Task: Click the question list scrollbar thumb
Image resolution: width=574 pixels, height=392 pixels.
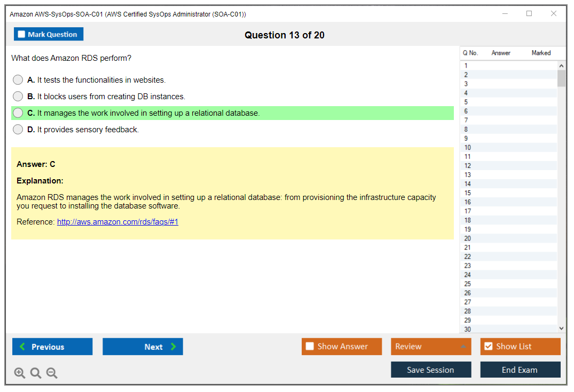Action: (x=561, y=78)
